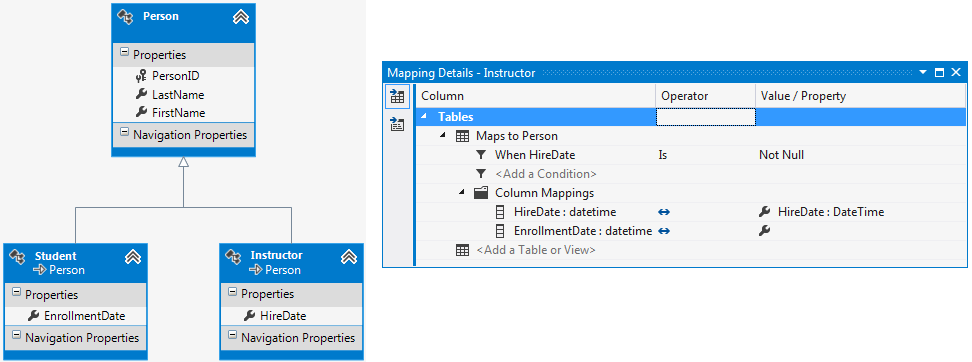Collapse the Instructor entity with chevron icon
972x362 pixels.
[x=348, y=256]
